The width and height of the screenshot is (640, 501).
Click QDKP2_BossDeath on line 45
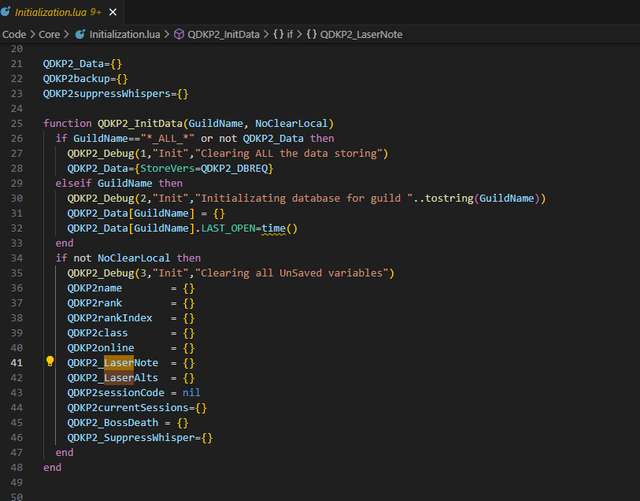pyautogui.click(x=113, y=423)
